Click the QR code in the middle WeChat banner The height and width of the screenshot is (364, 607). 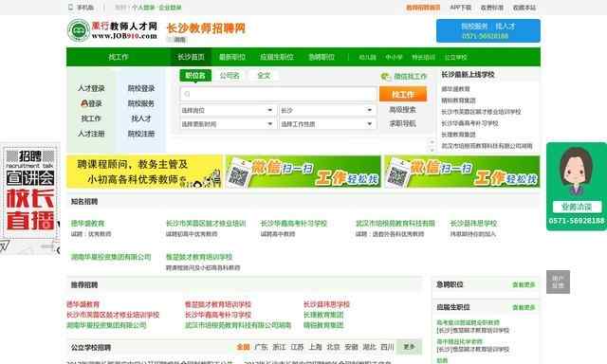[x=238, y=176]
